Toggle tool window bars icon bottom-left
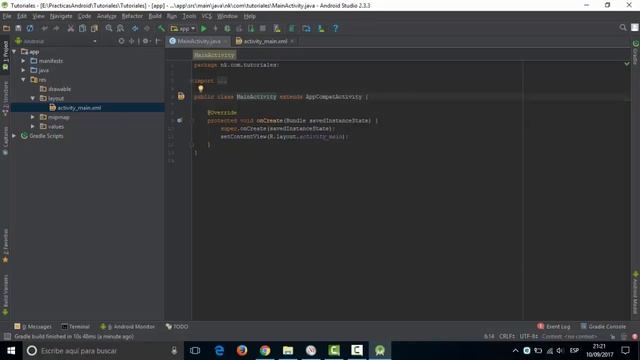The width and height of the screenshot is (640, 360). tap(7, 336)
